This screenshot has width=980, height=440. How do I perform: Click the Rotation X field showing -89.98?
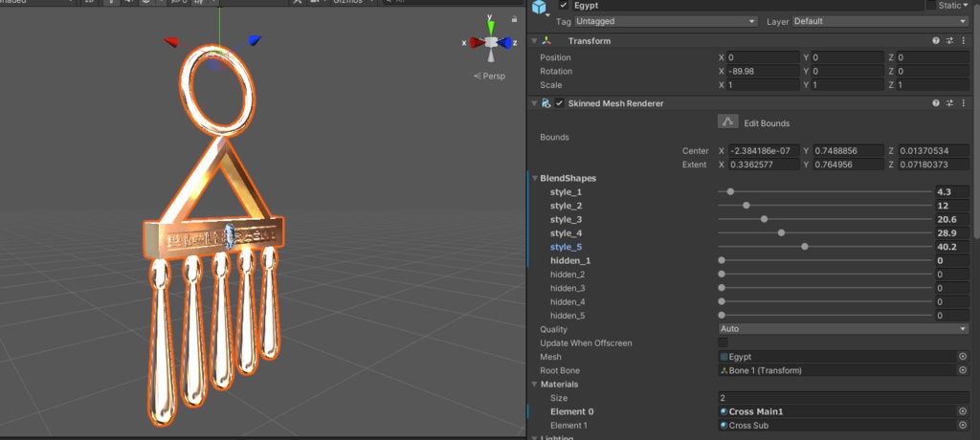click(763, 71)
